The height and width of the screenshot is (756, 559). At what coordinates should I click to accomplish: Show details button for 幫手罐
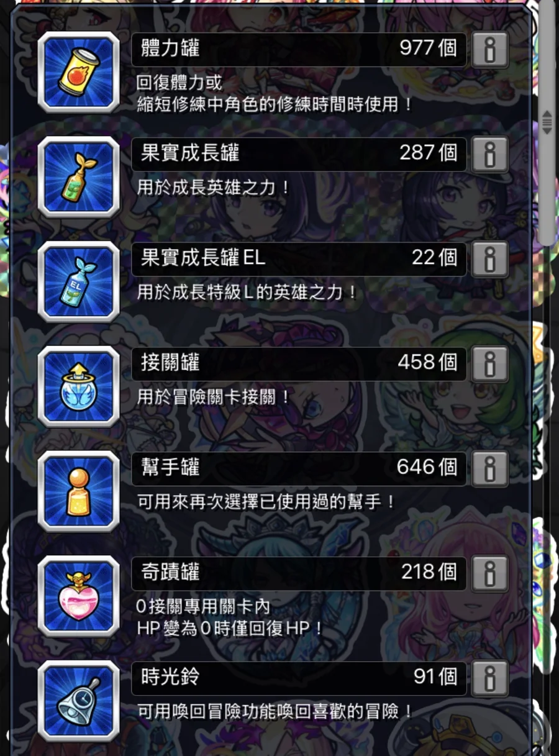[x=490, y=469]
